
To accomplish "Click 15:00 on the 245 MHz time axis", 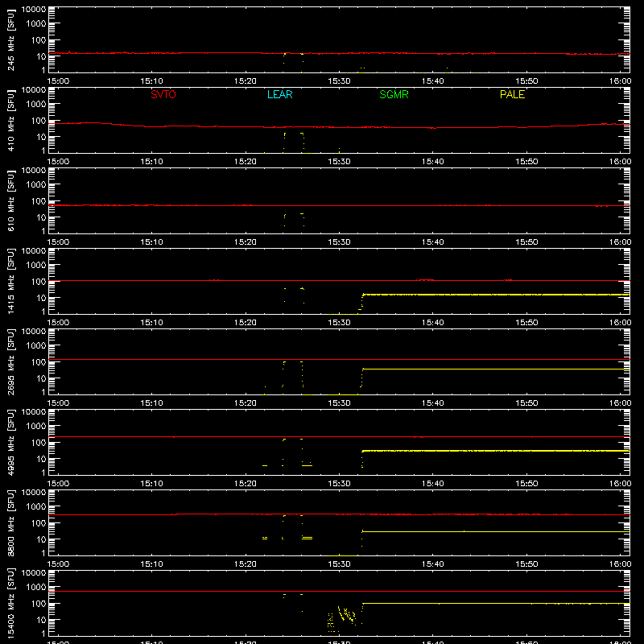I will tap(58, 81).
